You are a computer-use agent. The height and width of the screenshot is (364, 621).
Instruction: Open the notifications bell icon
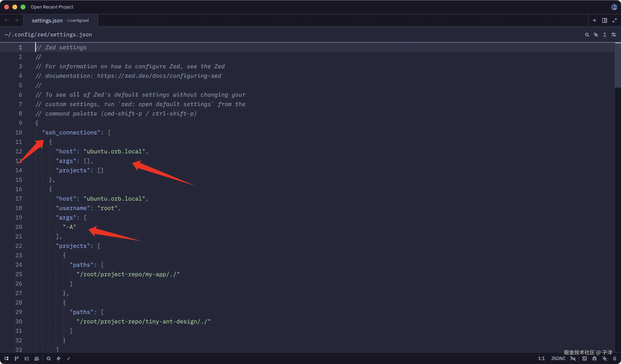point(615,358)
